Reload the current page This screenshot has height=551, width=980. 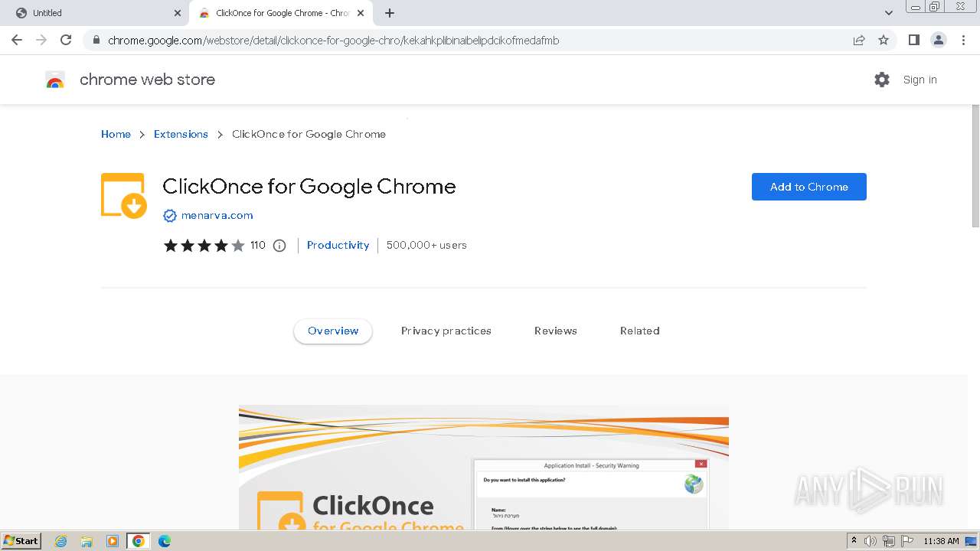point(66,40)
